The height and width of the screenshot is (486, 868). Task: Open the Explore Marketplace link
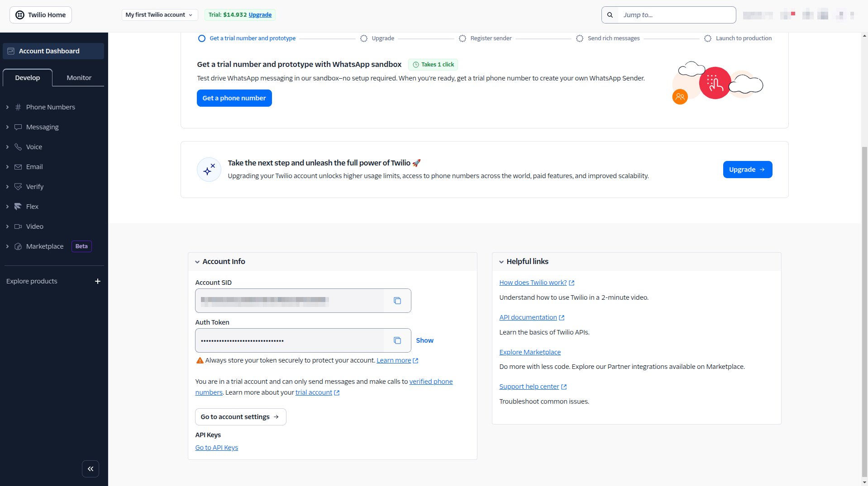pos(530,352)
